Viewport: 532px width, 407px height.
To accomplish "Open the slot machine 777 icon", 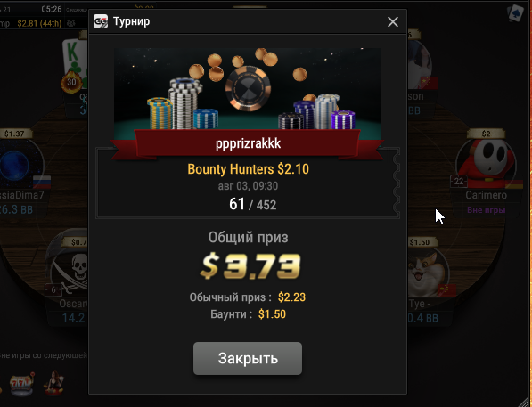I will tap(21, 385).
